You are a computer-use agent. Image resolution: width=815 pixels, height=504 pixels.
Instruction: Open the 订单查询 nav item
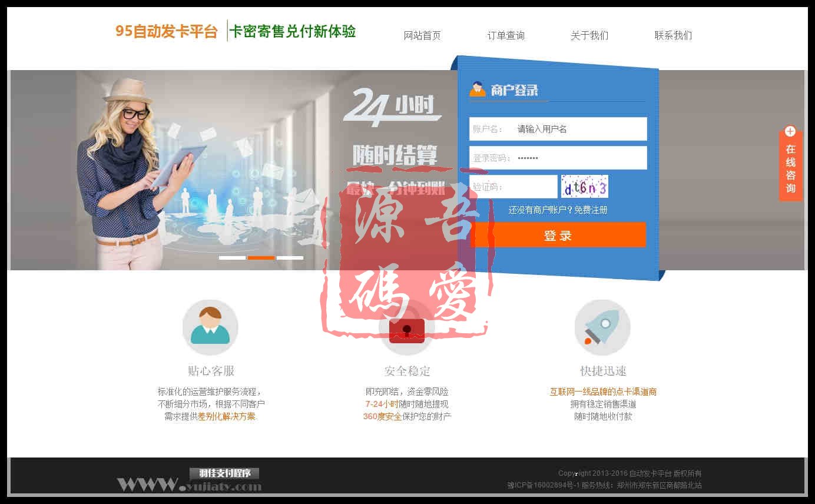coord(506,35)
